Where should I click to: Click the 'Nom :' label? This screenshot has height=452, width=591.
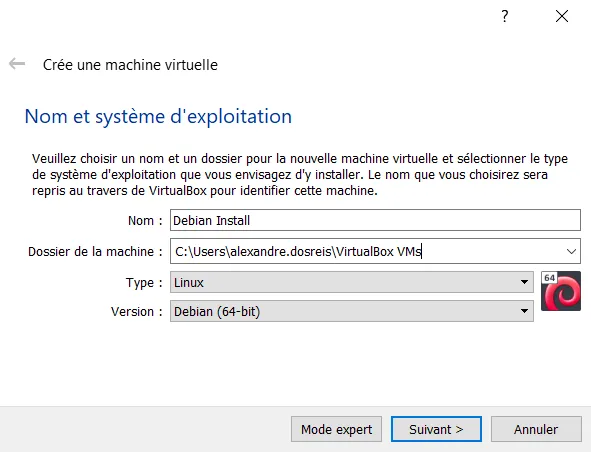tap(145, 221)
